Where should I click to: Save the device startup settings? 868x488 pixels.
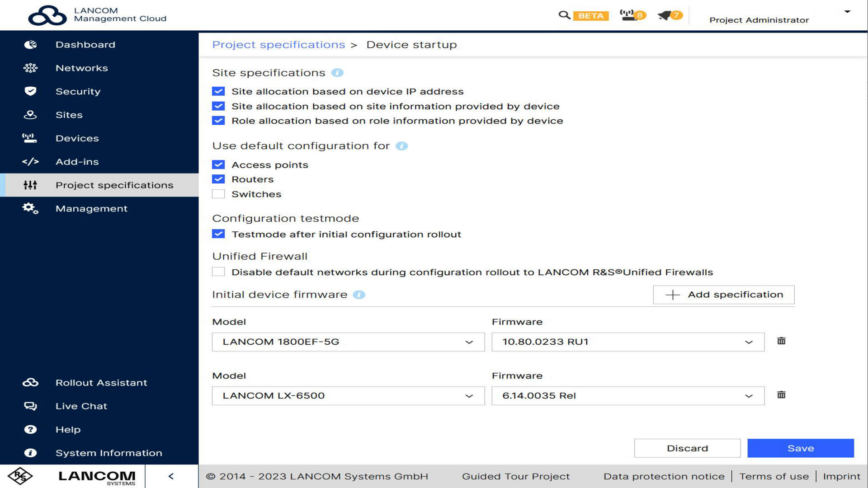click(800, 448)
